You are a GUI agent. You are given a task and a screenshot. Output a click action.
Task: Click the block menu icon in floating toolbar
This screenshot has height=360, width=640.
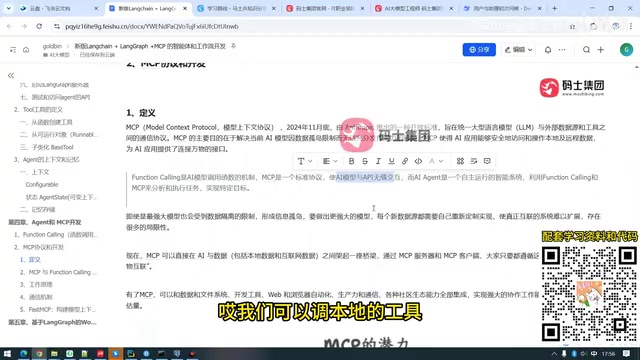(460, 161)
